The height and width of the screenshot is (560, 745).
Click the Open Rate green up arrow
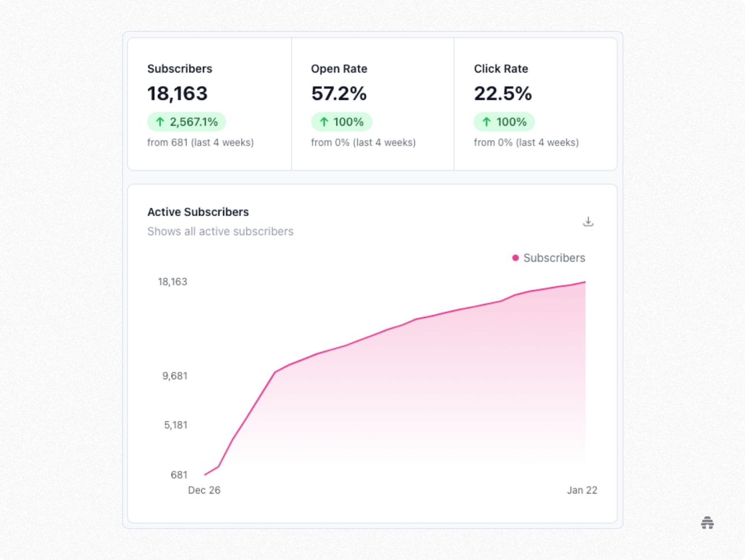click(x=323, y=122)
